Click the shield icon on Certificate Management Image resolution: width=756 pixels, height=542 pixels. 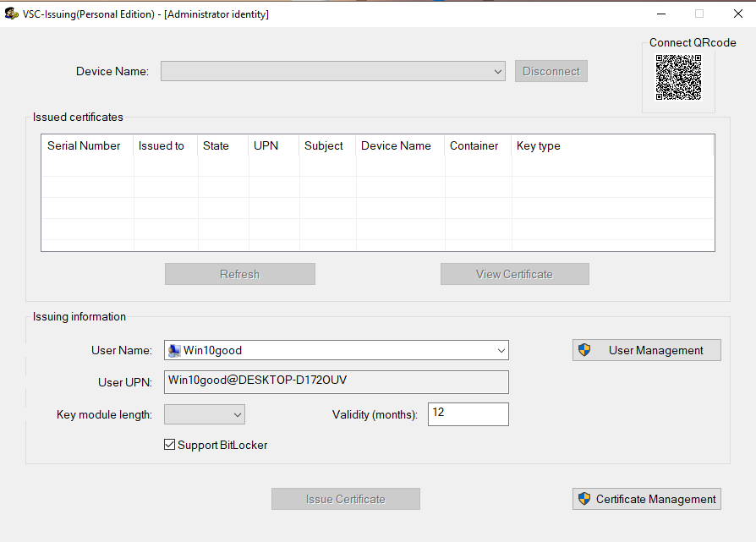(583, 499)
